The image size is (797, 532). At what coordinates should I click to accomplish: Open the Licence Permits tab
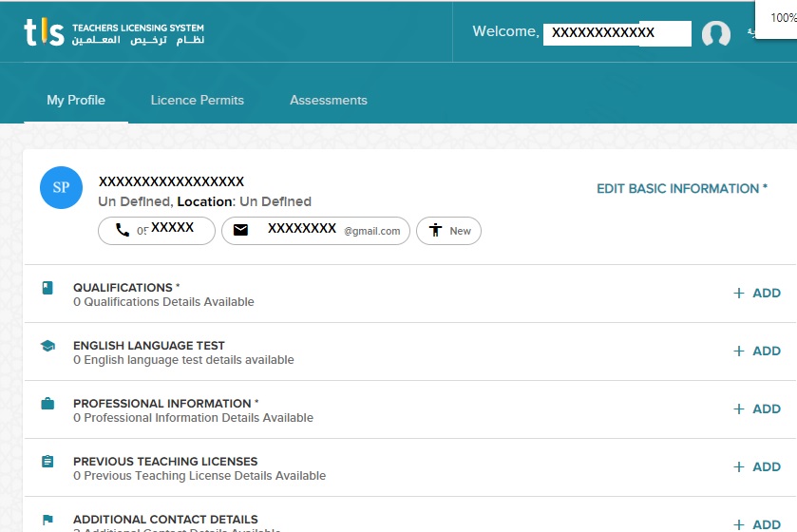click(198, 100)
